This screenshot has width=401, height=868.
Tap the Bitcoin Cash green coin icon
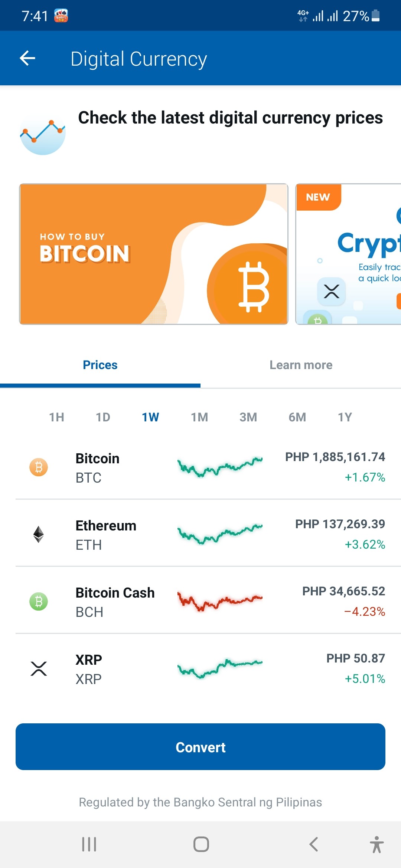click(39, 601)
